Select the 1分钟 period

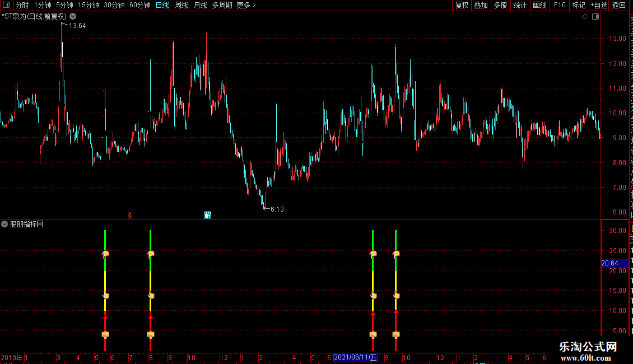point(43,5)
